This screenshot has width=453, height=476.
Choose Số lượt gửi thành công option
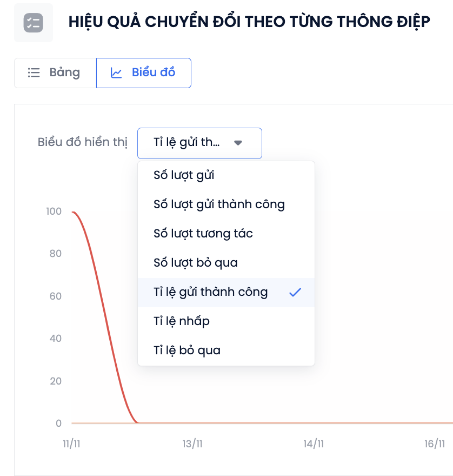click(226, 204)
